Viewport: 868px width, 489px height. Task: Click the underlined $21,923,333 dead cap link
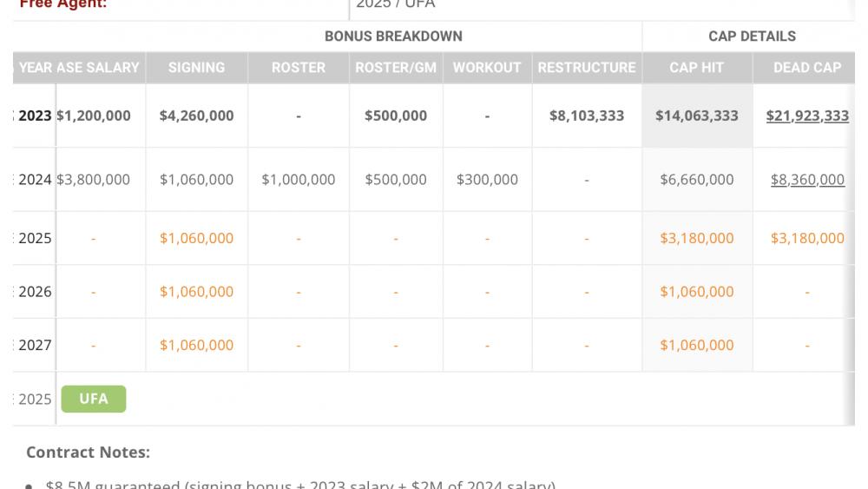pyautogui.click(x=807, y=116)
